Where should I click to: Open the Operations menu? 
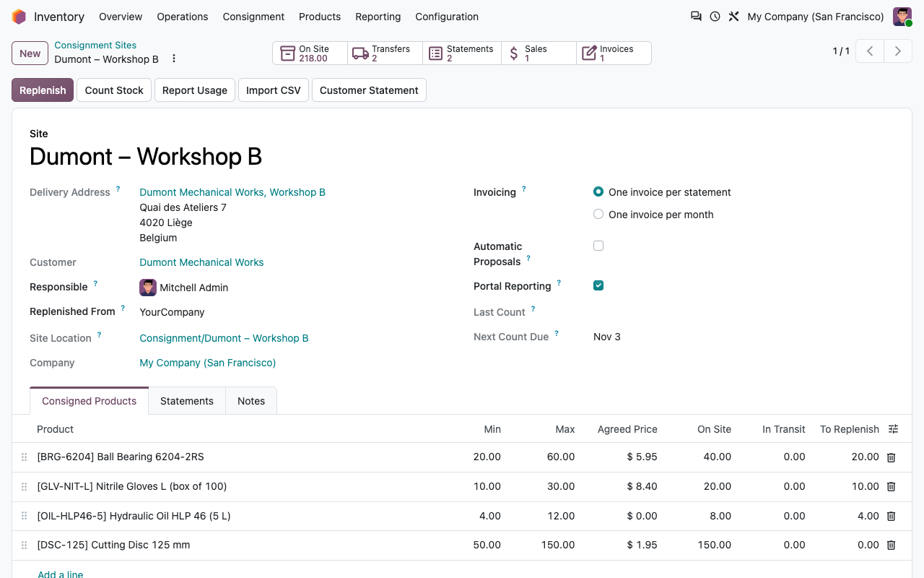(x=183, y=17)
